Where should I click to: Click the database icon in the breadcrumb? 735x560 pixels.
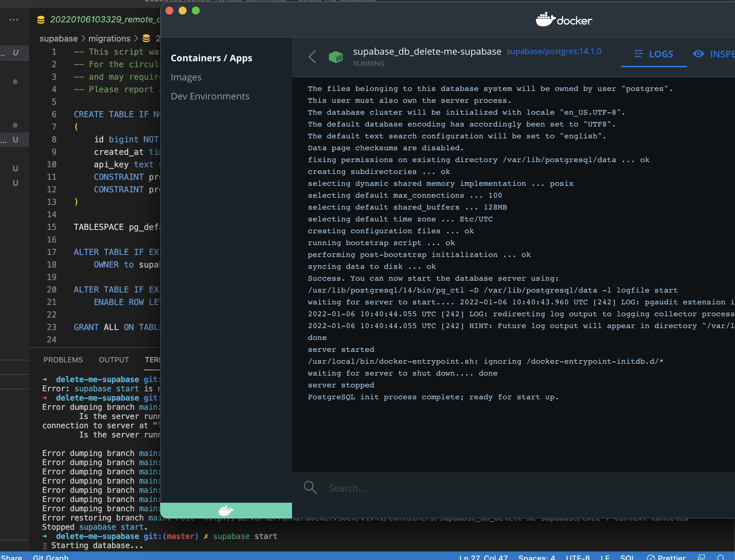coord(146,38)
